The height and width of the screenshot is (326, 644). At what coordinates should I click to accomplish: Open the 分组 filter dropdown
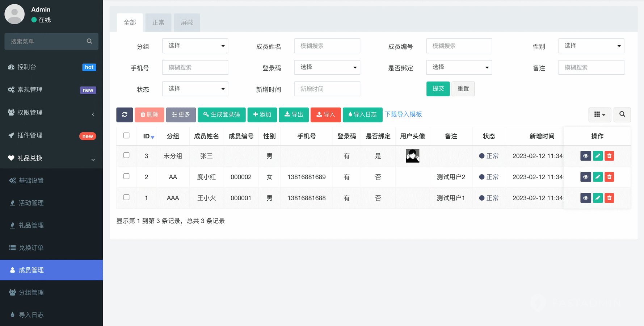tap(195, 46)
